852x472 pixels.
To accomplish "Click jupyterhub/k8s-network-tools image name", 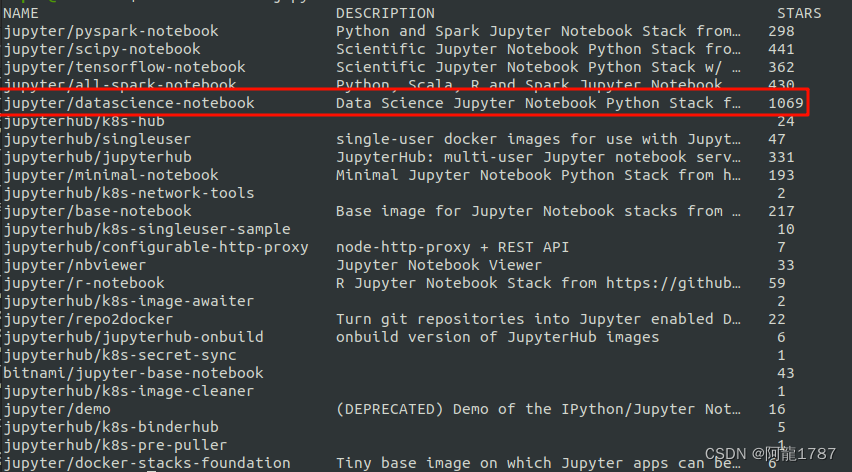I will [129, 193].
